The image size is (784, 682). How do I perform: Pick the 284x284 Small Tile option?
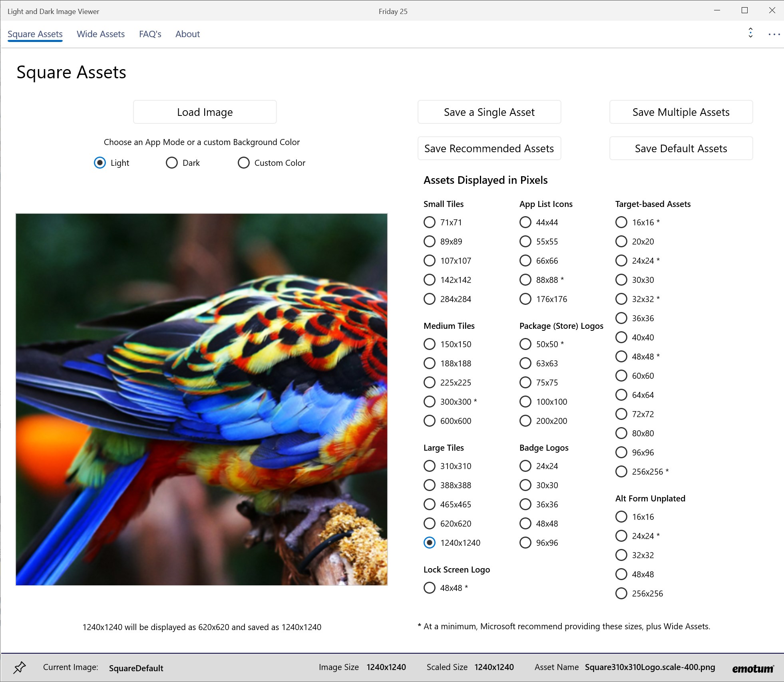coord(430,299)
